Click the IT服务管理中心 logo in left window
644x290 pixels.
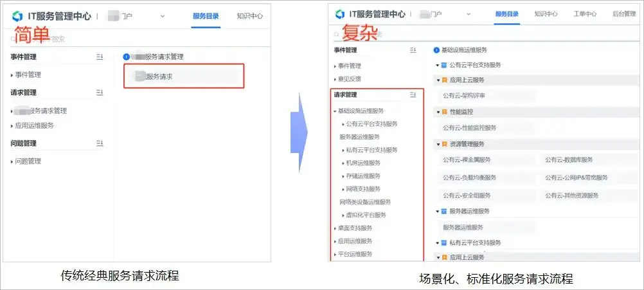(17, 17)
